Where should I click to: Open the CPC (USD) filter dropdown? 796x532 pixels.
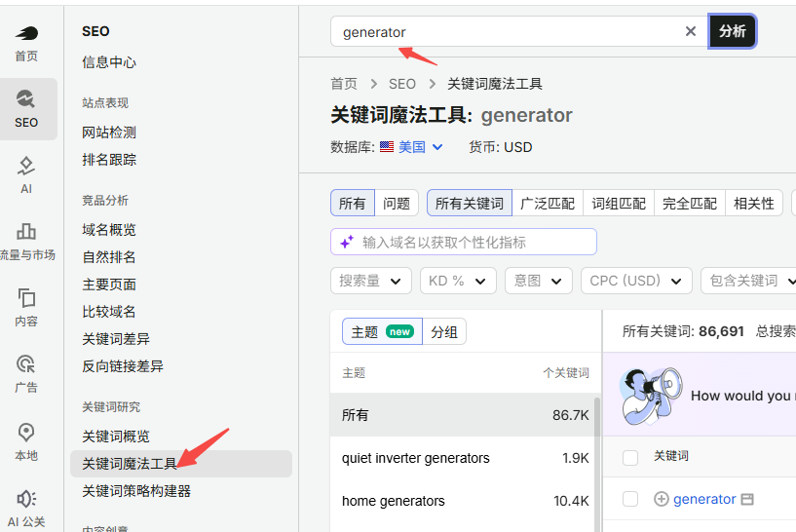point(636,281)
